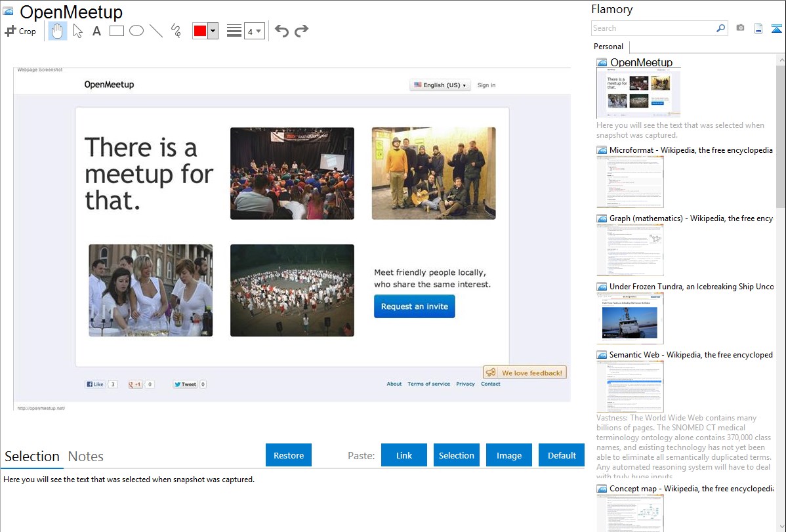Open the OpenMeetup snapshot title link
The width and height of the screenshot is (786, 532).
(x=641, y=63)
